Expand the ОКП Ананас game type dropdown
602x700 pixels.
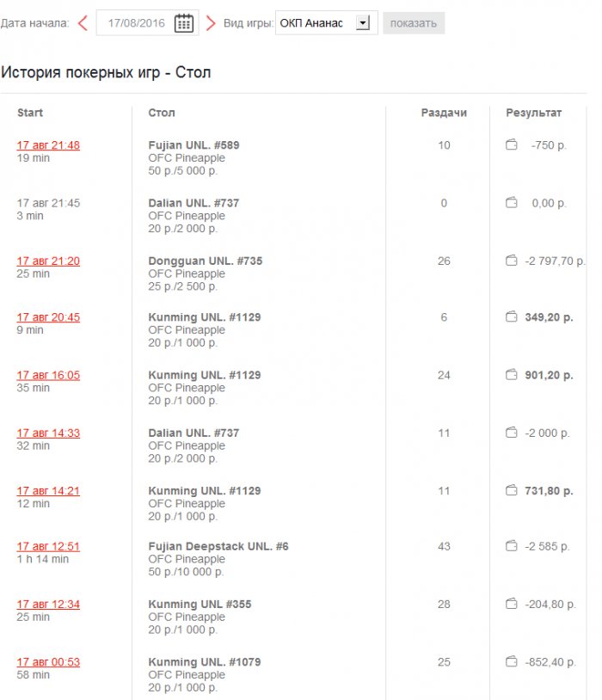[x=327, y=22]
